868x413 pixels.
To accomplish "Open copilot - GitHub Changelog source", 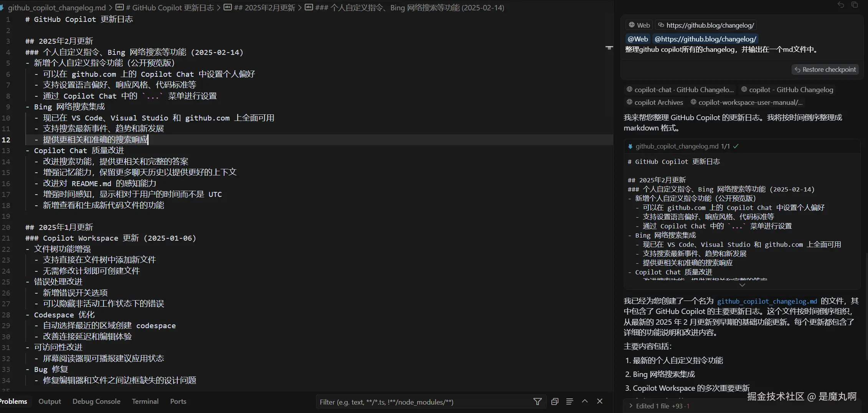I will pos(787,90).
